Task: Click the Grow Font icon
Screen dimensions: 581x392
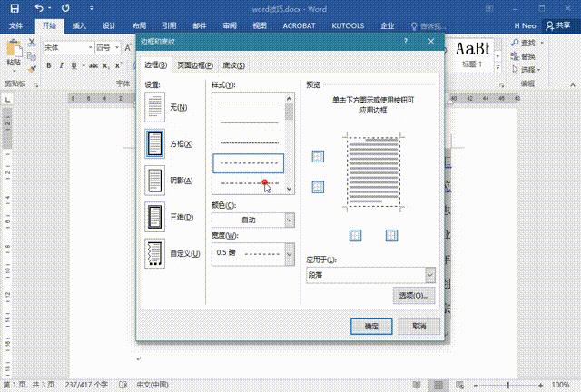Action: (128, 47)
